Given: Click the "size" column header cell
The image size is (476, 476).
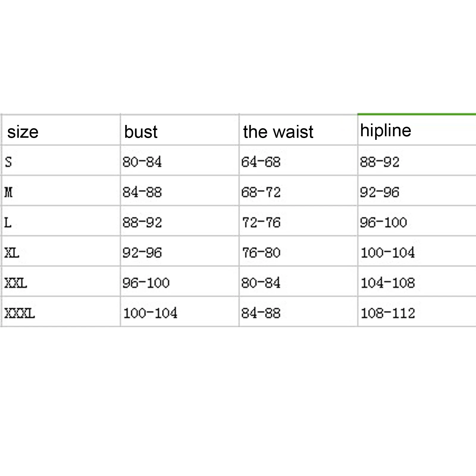Looking at the screenshot, I should click(x=23, y=132).
